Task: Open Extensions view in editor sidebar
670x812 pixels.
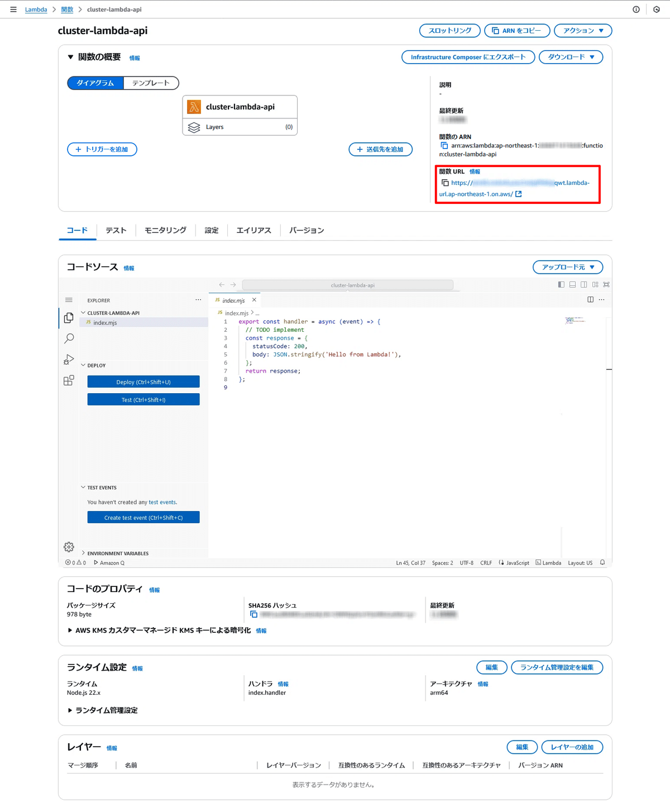Action: click(69, 381)
